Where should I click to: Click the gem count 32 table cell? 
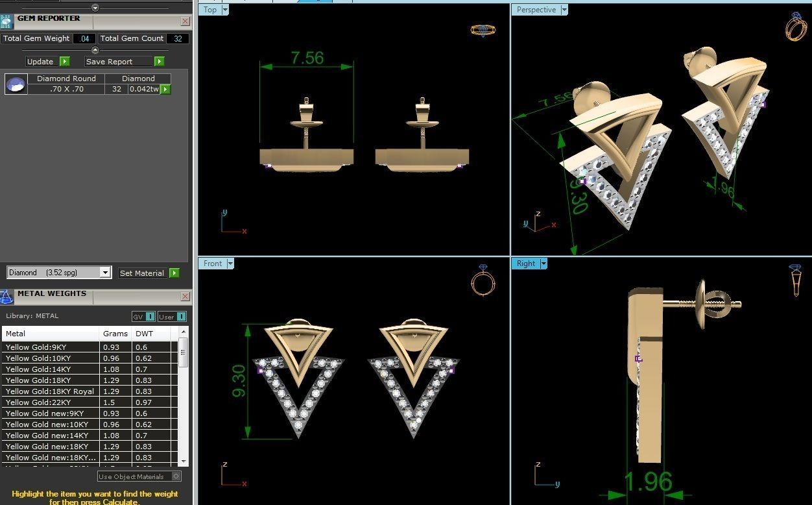point(116,89)
